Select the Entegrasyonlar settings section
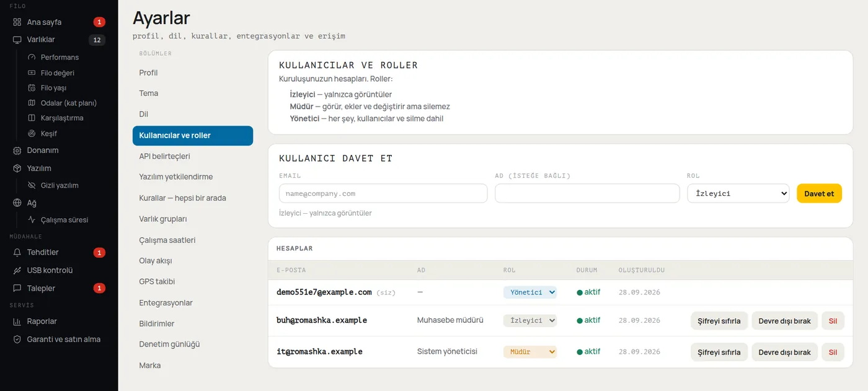This screenshot has width=868, height=391. [193, 302]
